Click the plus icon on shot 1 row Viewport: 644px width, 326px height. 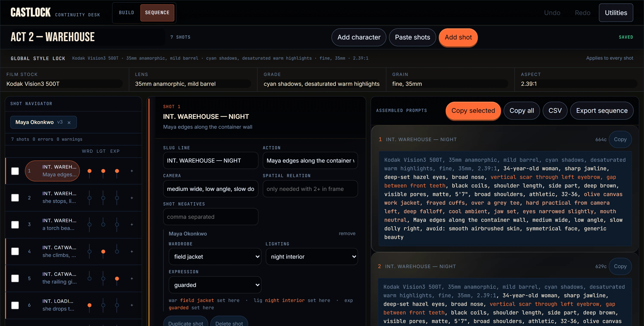click(132, 171)
